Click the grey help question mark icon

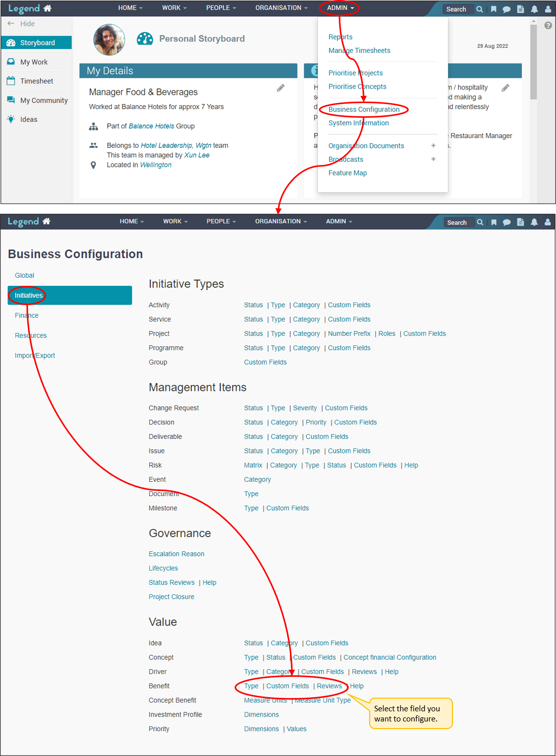548,25
